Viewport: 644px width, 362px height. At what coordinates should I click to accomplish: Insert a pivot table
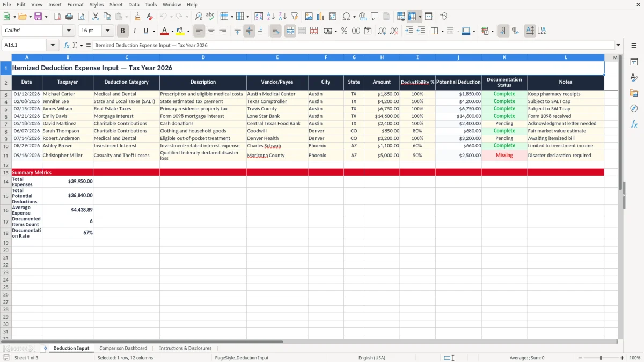tap(333, 17)
